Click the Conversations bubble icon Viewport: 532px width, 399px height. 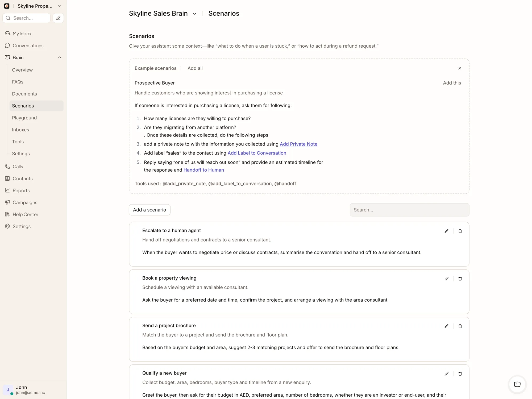7,45
